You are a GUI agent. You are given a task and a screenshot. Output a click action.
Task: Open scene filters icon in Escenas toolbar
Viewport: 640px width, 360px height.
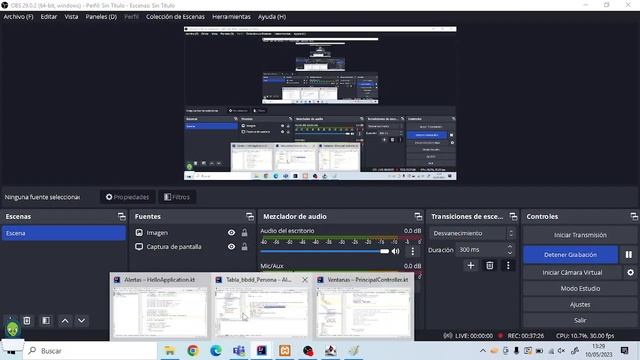pos(46,321)
